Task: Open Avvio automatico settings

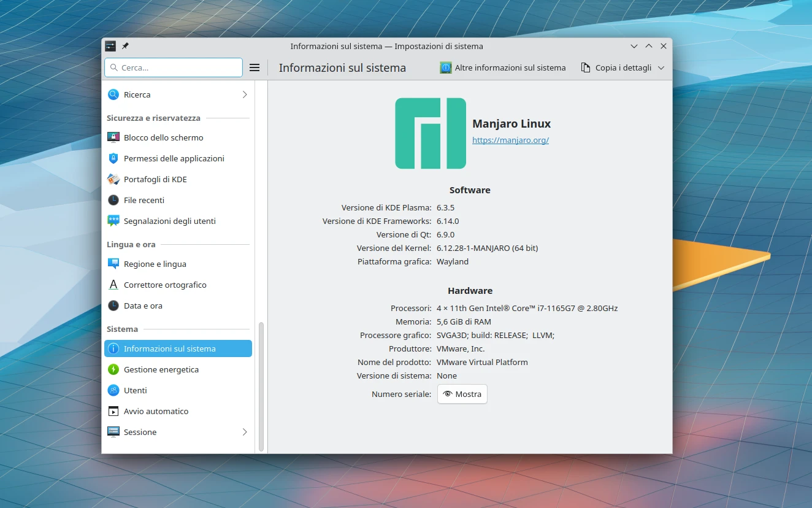Action: click(156, 411)
